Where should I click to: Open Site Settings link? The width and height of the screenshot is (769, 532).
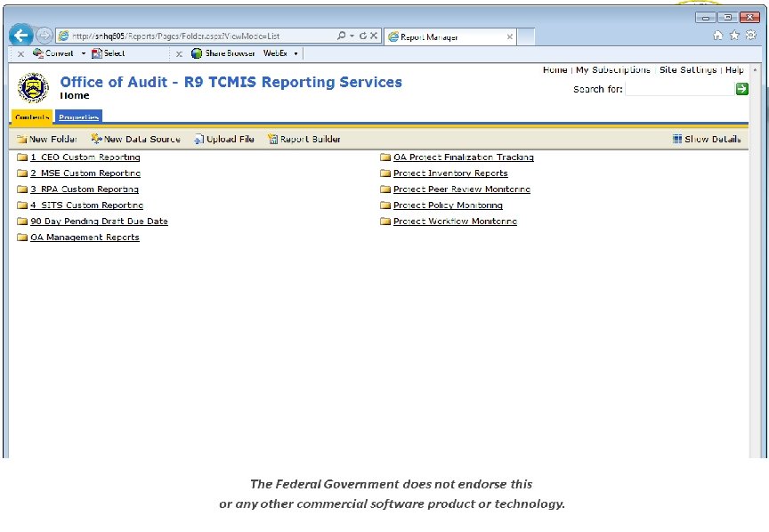(688, 69)
